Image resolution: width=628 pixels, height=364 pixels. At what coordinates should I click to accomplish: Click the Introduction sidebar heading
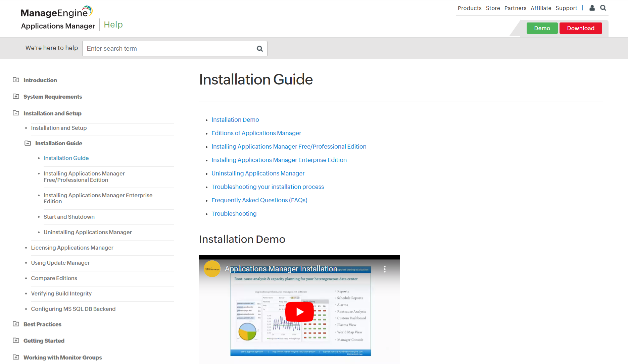[x=40, y=80]
